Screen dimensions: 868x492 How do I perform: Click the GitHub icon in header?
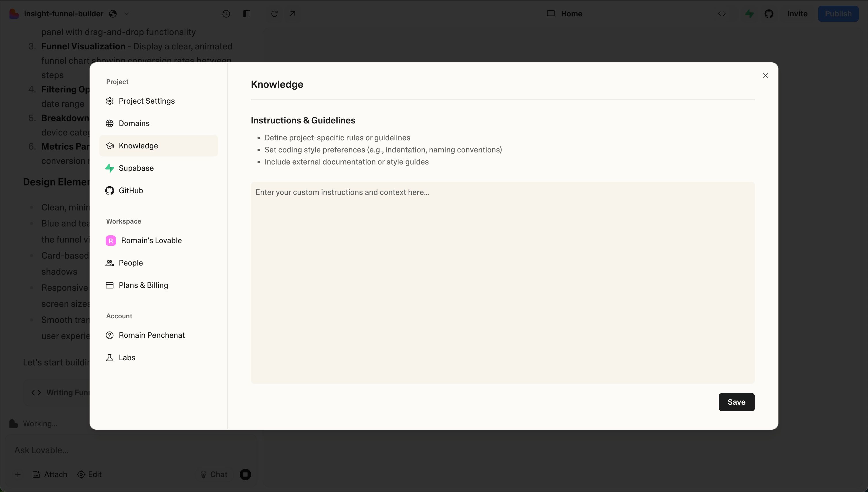point(769,14)
